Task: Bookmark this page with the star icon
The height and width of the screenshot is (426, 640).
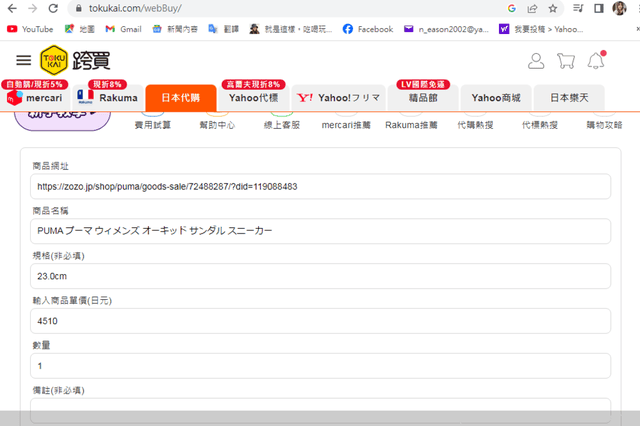Action: coord(553,8)
